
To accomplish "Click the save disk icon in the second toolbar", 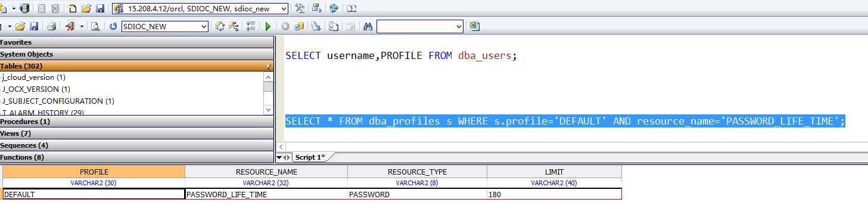I will [34, 26].
